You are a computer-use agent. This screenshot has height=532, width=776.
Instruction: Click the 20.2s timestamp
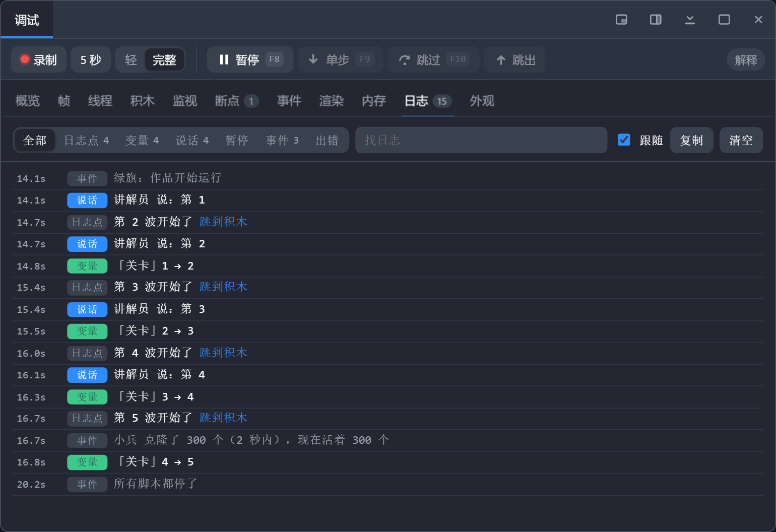pyautogui.click(x=31, y=484)
